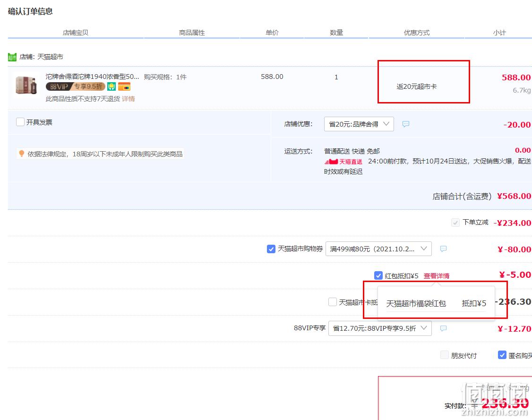Click the red subtotal 588.00

(x=516, y=77)
